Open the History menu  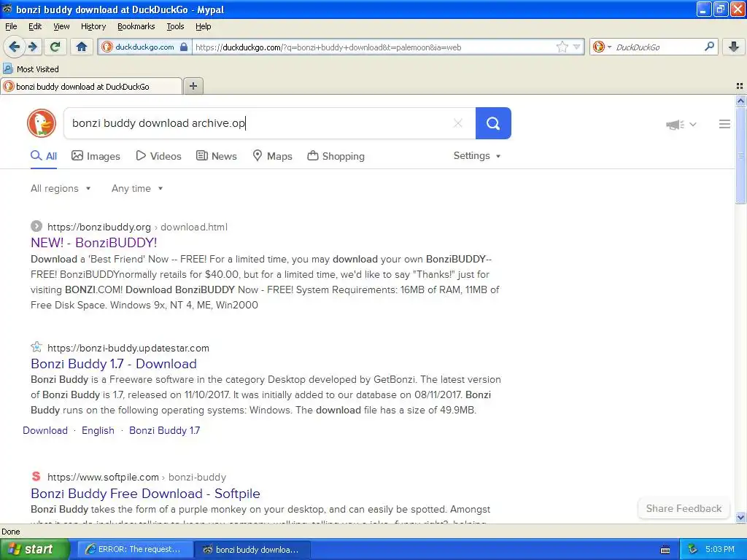click(x=93, y=26)
